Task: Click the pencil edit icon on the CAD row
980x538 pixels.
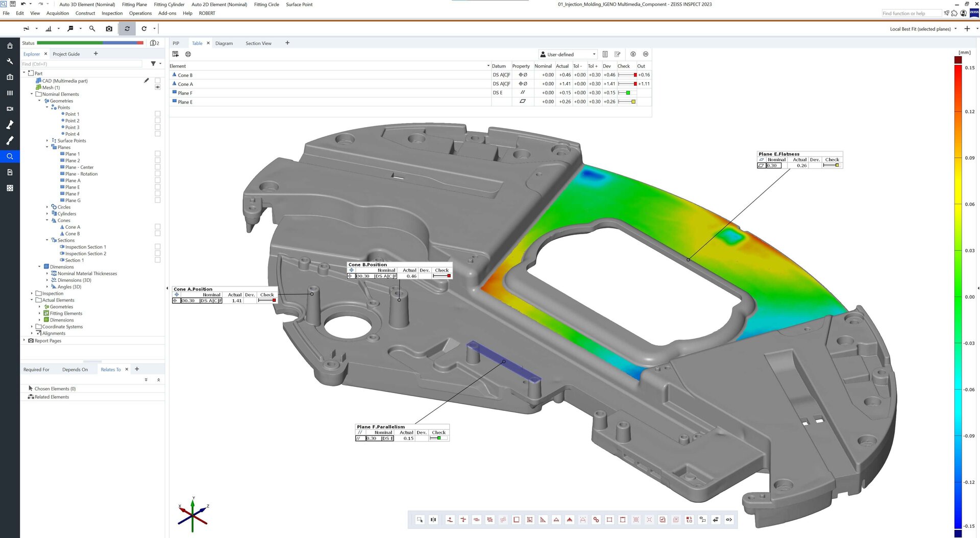Action: pyautogui.click(x=146, y=80)
